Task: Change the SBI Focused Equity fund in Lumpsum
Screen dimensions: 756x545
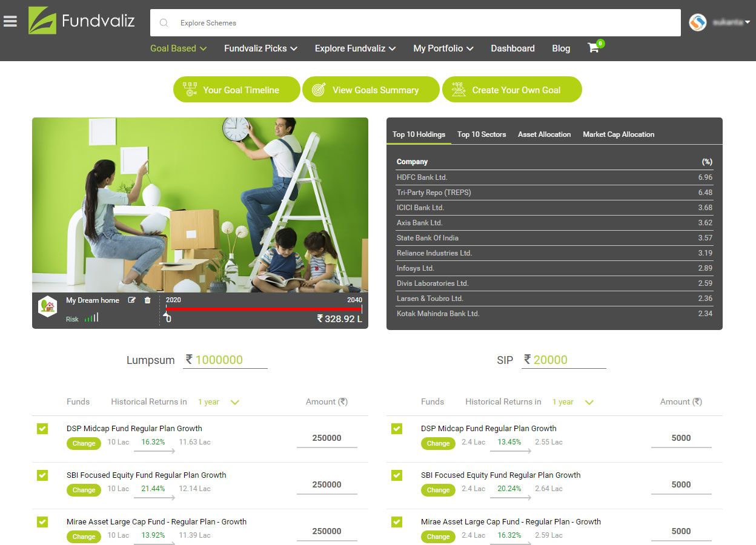Action: click(x=84, y=490)
